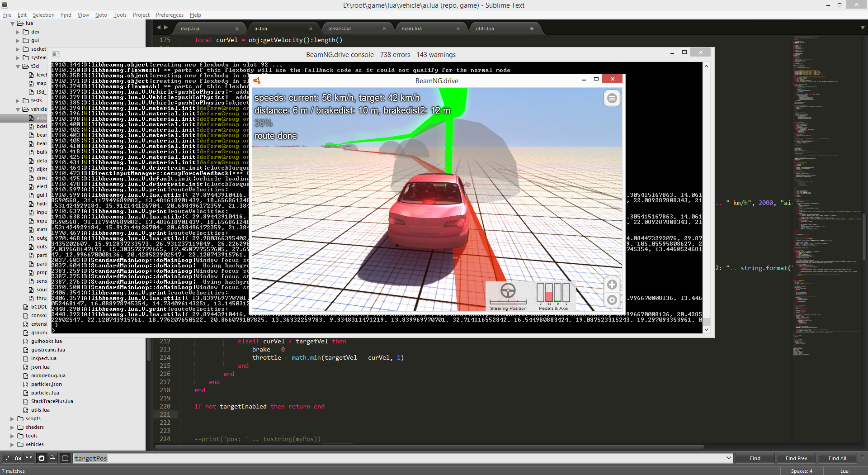The image size is (868, 475).
Task: Open the Preferences menu
Action: pos(170,15)
